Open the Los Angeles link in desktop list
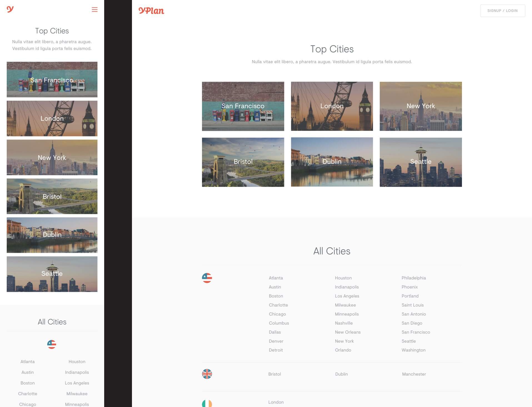The height and width of the screenshot is (407, 532). tap(347, 296)
